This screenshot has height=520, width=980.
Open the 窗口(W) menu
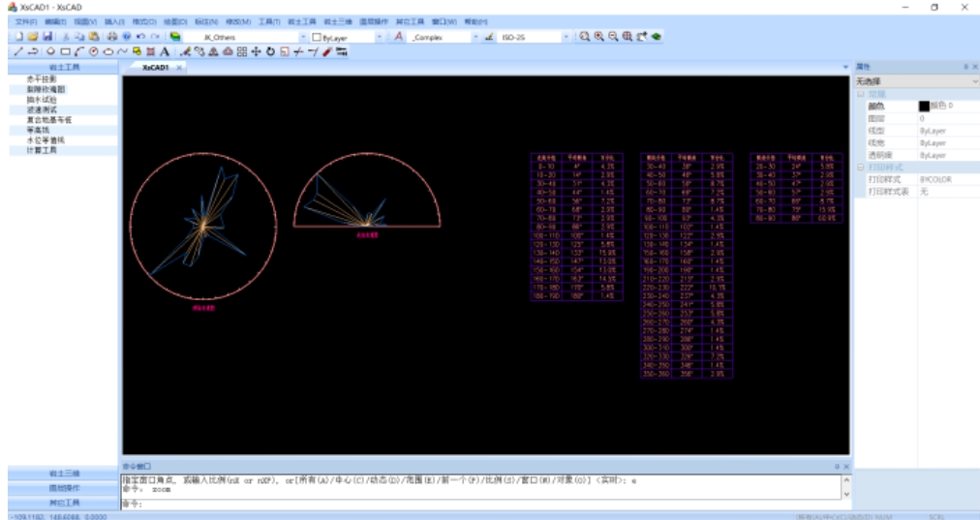point(444,22)
